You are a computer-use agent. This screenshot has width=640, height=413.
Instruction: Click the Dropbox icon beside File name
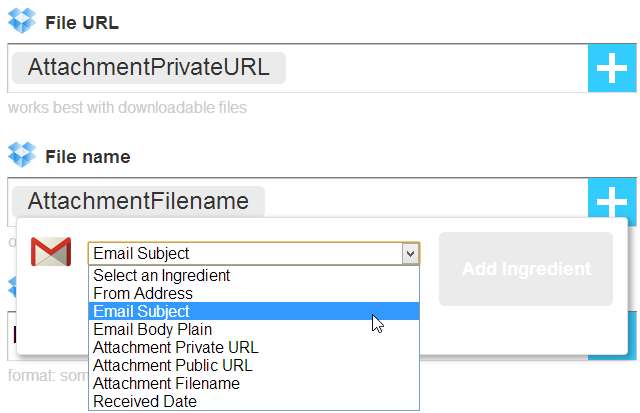point(21,157)
